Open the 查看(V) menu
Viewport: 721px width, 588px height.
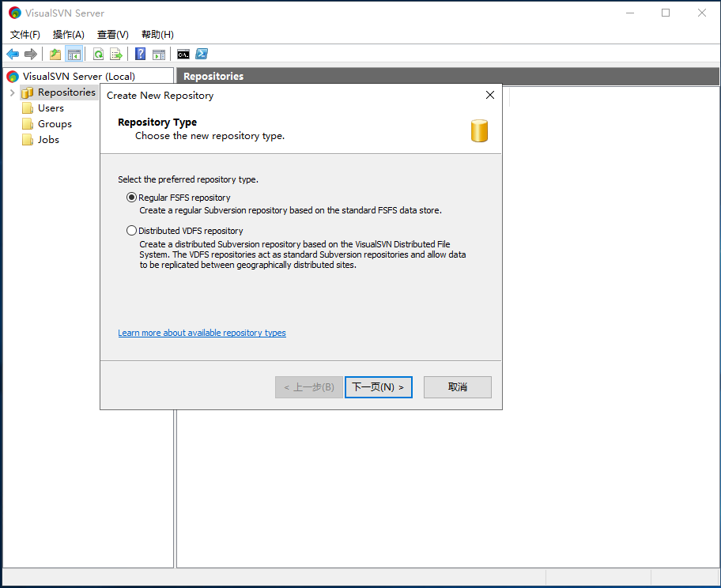point(112,35)
